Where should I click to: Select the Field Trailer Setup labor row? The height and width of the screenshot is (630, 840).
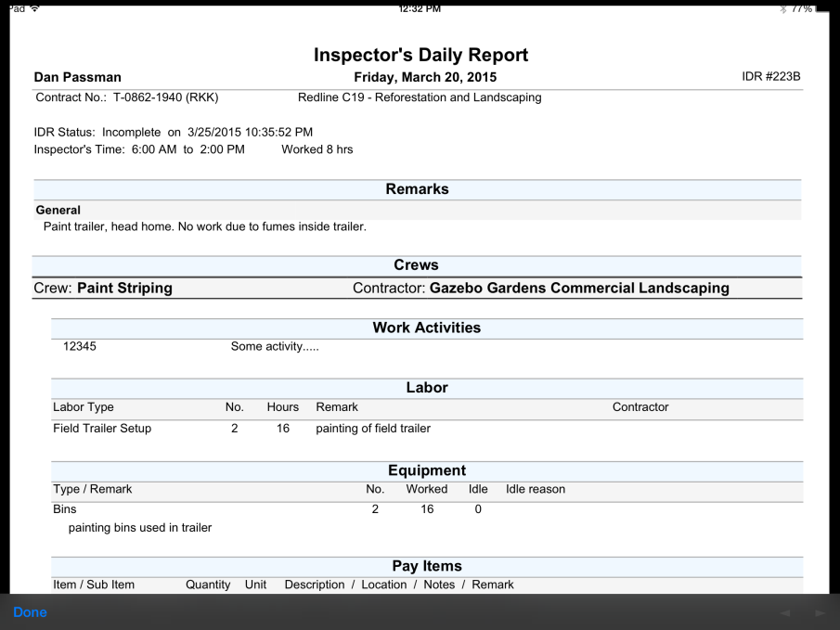pos(102,429)
